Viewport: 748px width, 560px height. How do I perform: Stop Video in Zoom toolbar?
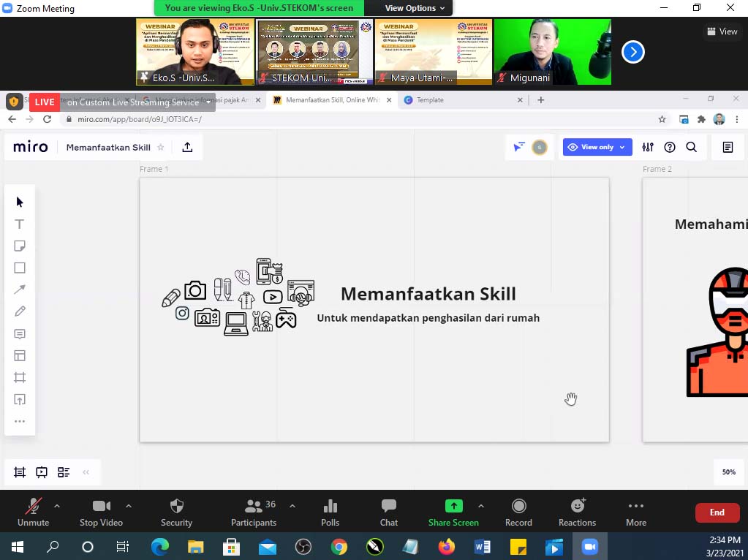(x=101, y=512)
